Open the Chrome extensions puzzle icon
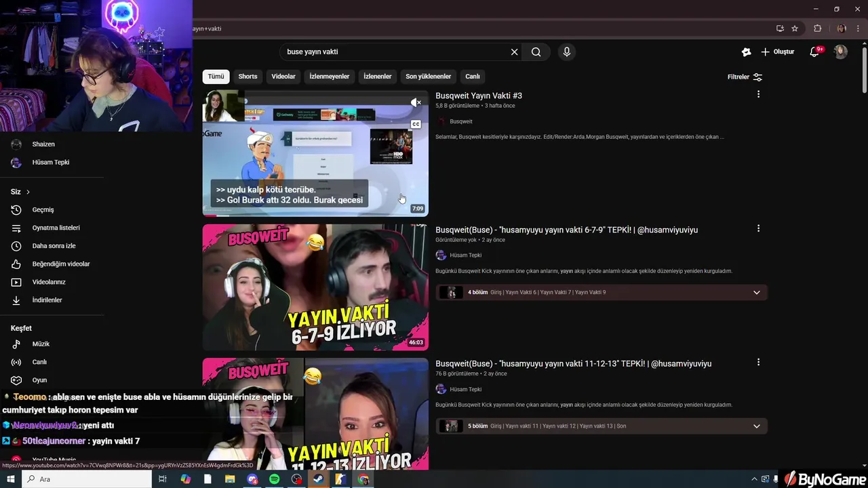868x488 pixels. 817,28
